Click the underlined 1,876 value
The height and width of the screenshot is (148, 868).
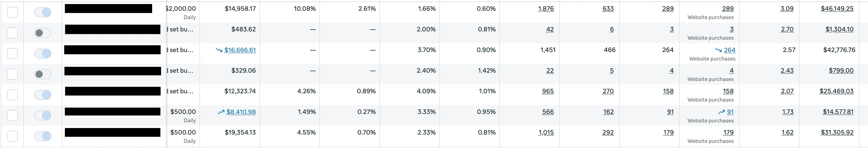[546, 9]
